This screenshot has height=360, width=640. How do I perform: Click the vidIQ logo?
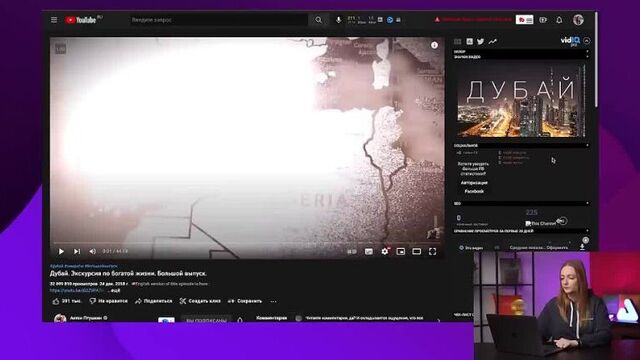(570, 41)
